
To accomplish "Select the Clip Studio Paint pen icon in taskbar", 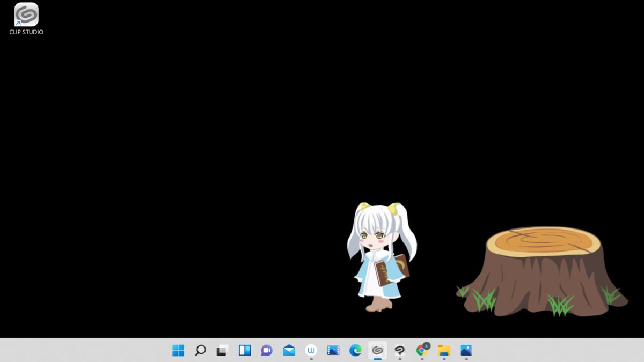I will [x=400, y=350].
